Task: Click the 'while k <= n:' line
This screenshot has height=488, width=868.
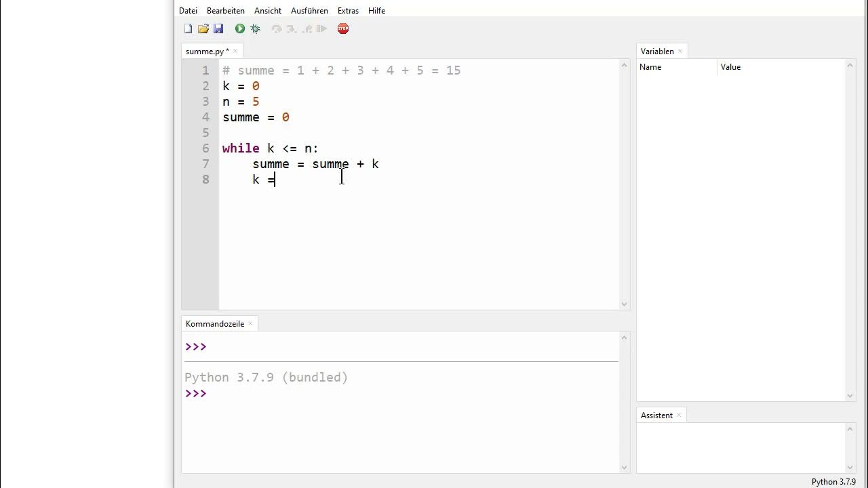Action: 271,148
